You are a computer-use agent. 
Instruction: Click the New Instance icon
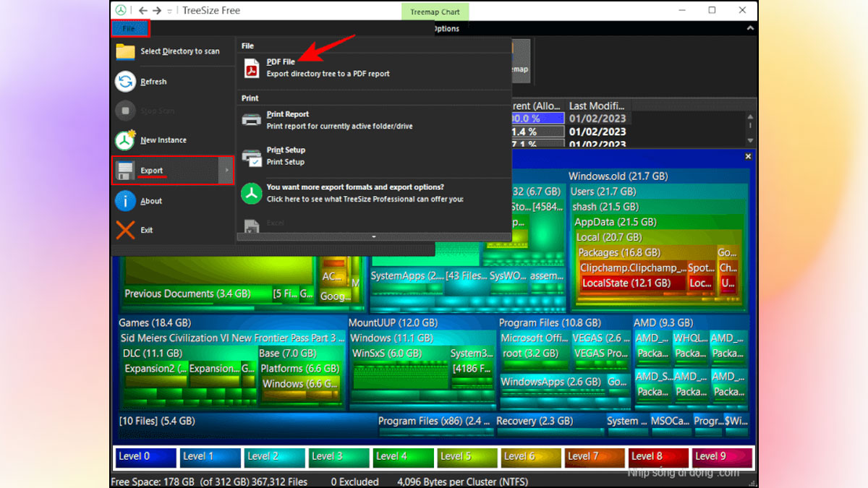tap(126, 140)
